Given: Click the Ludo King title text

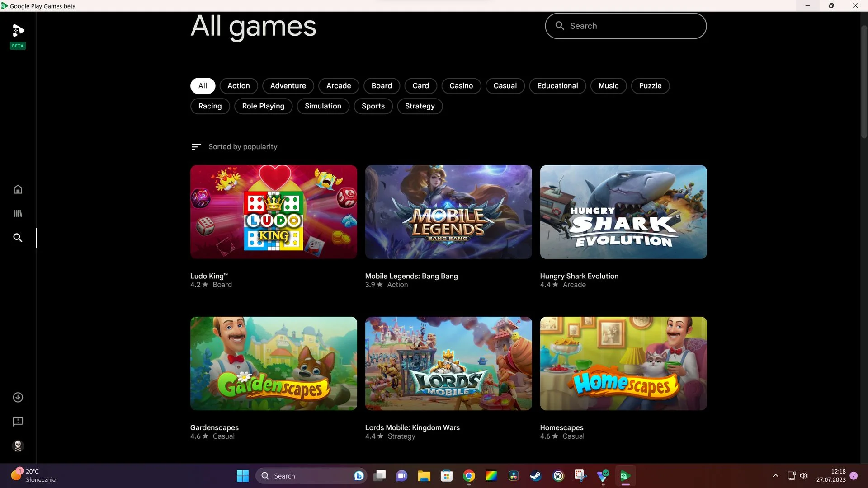Looking at the screenshot, I should 209,276.
